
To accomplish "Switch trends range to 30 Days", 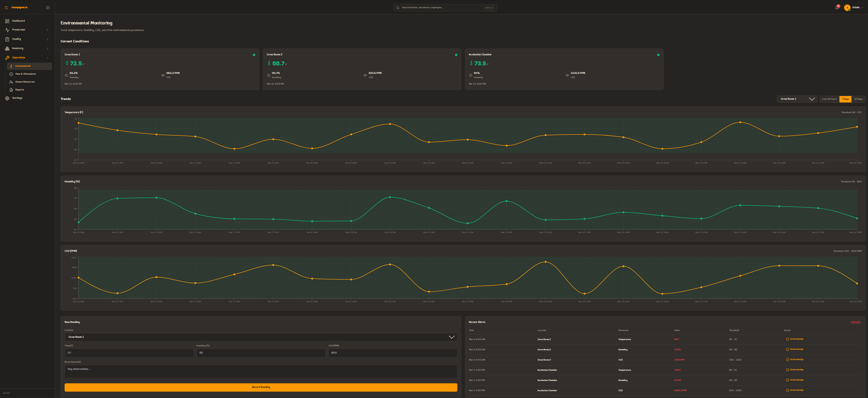I will pyautogui.click(x=858, y=99).
